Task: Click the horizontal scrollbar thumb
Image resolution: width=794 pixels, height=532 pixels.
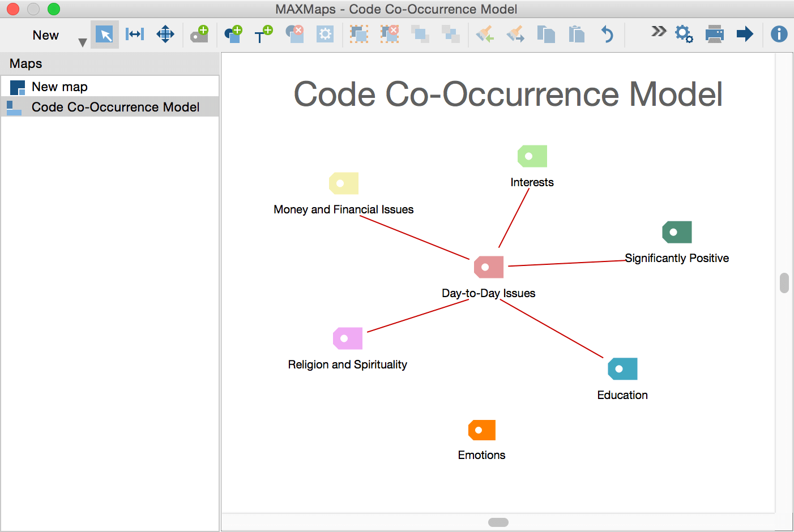Action: pyautogui.click(x=498, y=522)
